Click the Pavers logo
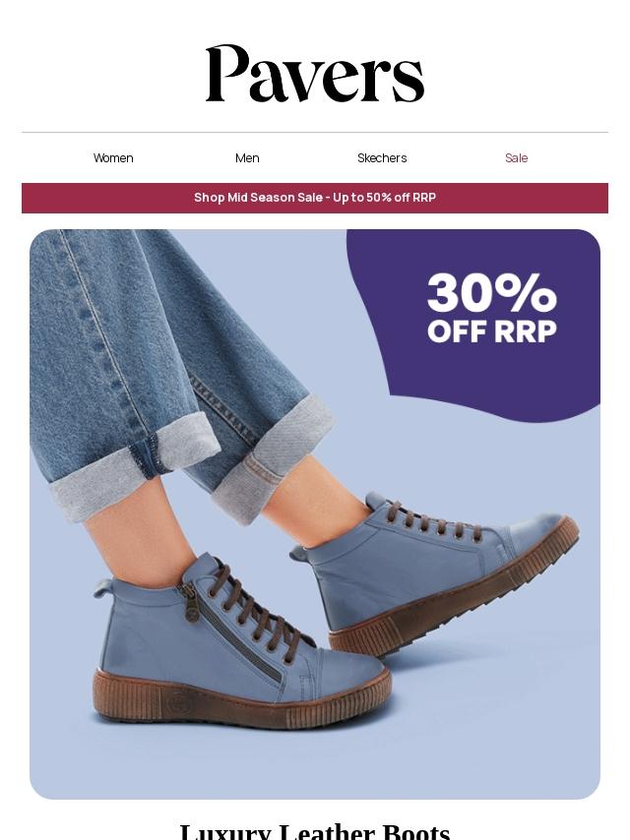The image size is (630, 840). coord(315,74)
